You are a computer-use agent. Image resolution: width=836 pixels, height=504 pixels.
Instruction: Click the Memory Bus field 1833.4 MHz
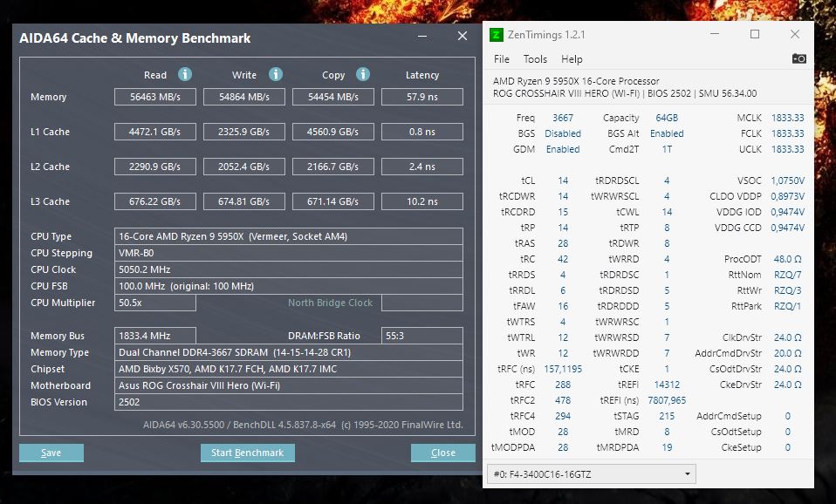(155, 336)
